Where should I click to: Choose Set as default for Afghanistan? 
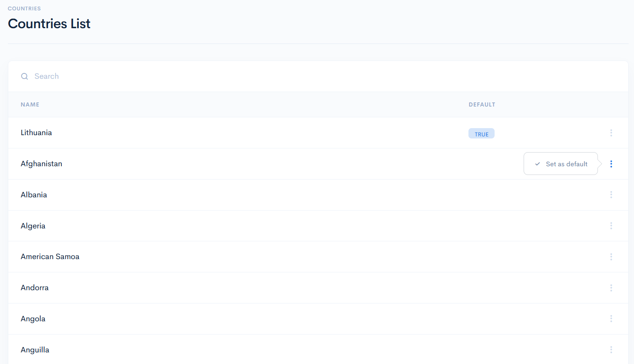point(566,164)
